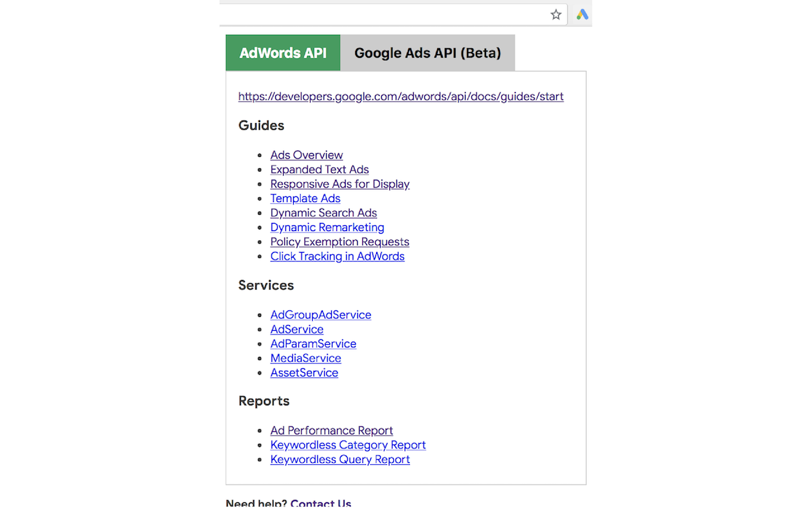Viewport: 812px width, 508px height.
Task: Open the Responsive Ads for Display guide
Action: coord(340,184)
